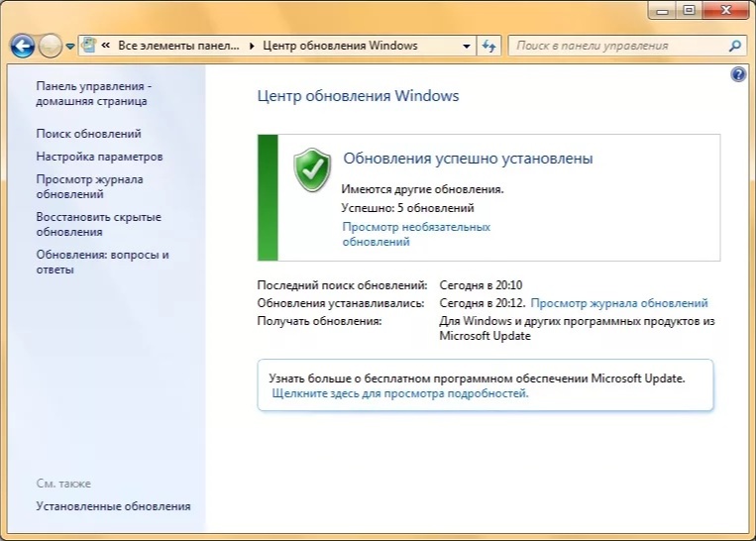Open recent pages dropdown arrow
The height and width of the screenshot is (541, 756).
pos(70,47)
